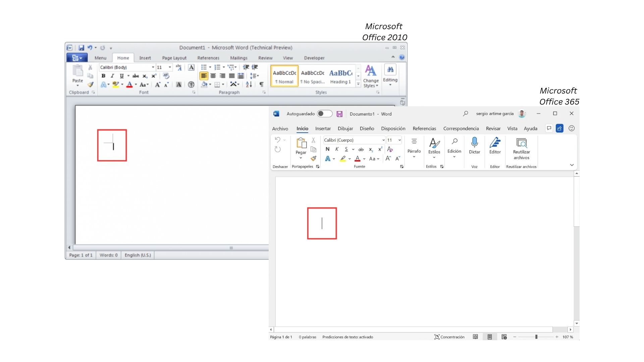Toggle negrita N button in Fuente
This screenshot has height=362, width=644.
(x=327, y=149)
